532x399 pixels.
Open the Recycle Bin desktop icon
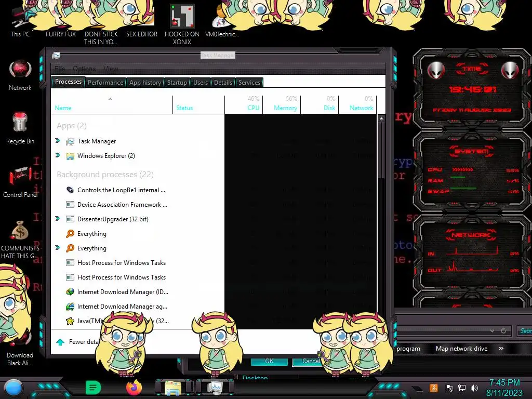(20, 128)
